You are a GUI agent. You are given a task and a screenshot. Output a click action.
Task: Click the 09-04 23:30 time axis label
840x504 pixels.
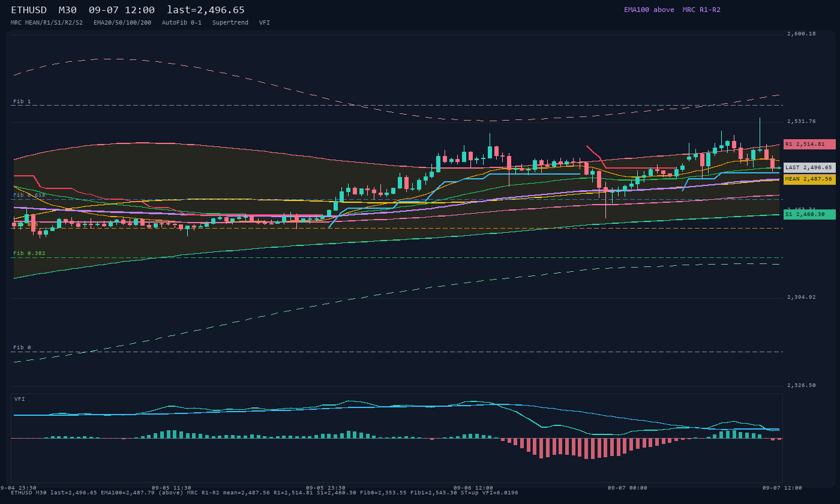18,488
